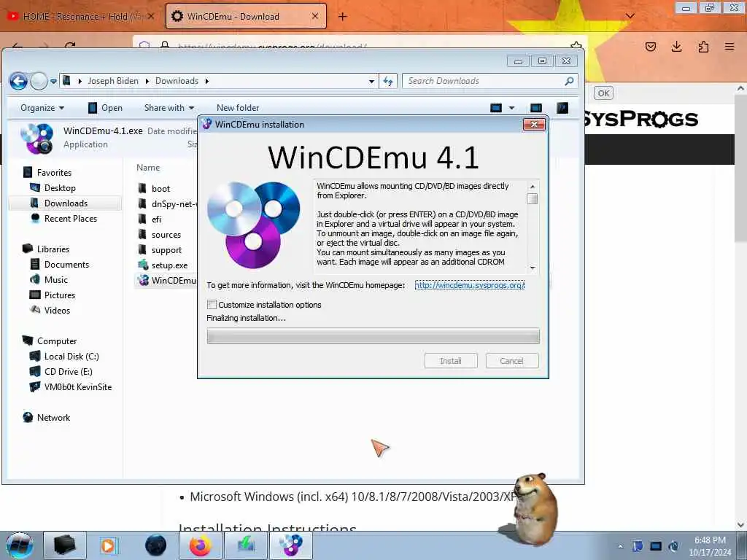
Task: Expand breadcrumb arrow after Joseph Biden
Action: (147, 82)
